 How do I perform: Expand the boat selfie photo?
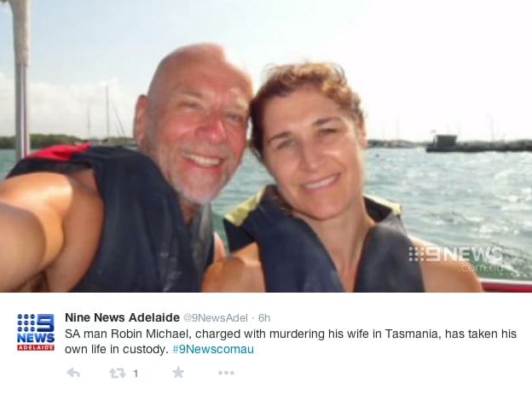click(266, 146)
